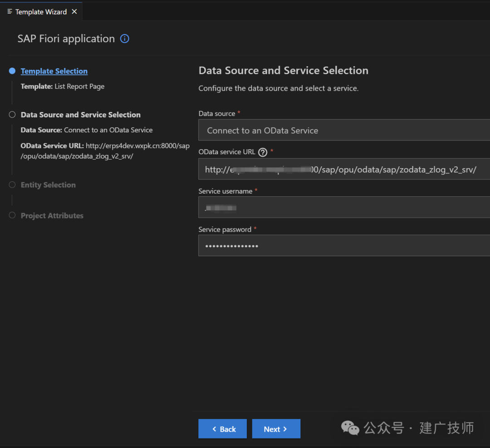The height and width of the screenshot is (448, 490).
Task: Click the info icon beside SAP Fiori application
Action: [125, 39]
